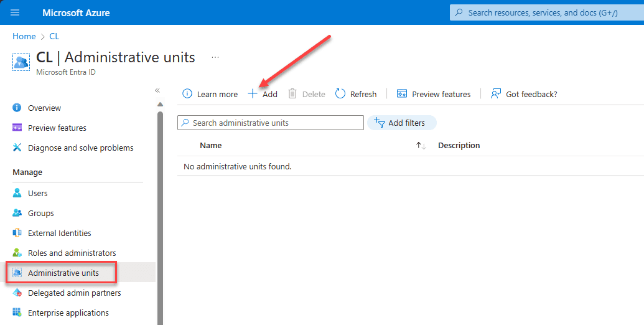The width and height of the screenshot is (644, 325).
Task: Focus the Search resources, services, and docs box
Action: [x=547, y=12]
